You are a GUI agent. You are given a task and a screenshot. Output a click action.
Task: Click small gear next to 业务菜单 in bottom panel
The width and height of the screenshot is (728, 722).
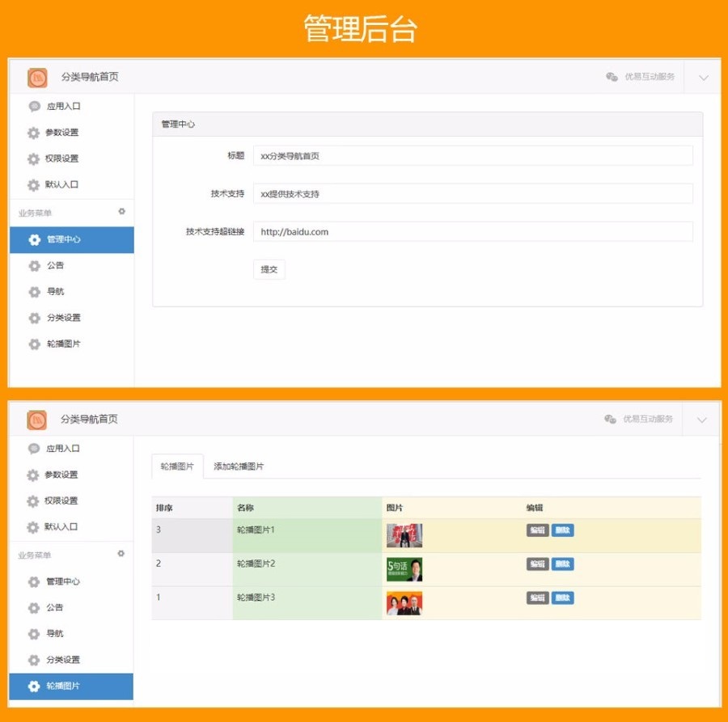[x=121, y=553]
